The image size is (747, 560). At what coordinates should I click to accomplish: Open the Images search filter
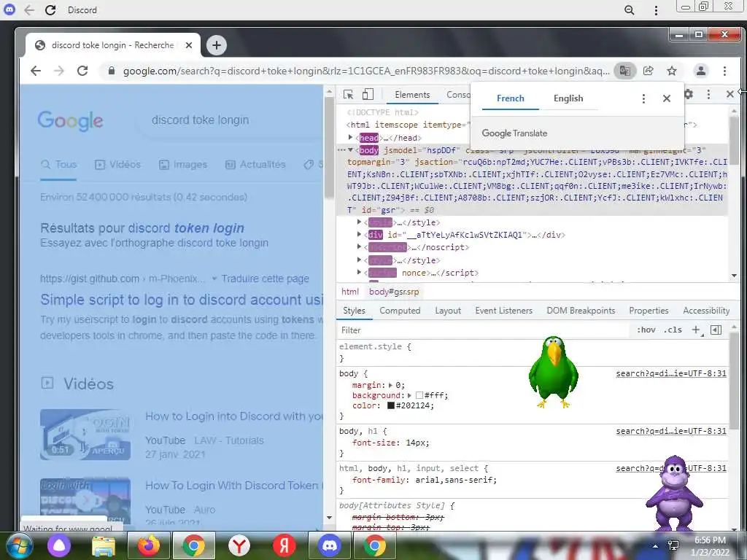click(183, 165)
